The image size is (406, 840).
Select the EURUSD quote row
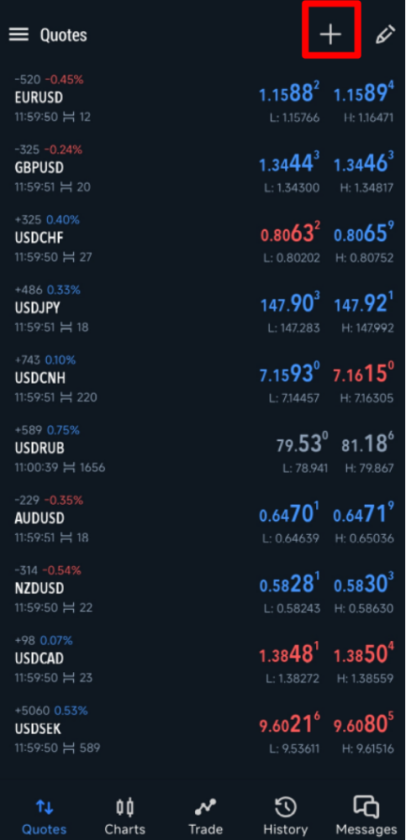coord(203,99)
